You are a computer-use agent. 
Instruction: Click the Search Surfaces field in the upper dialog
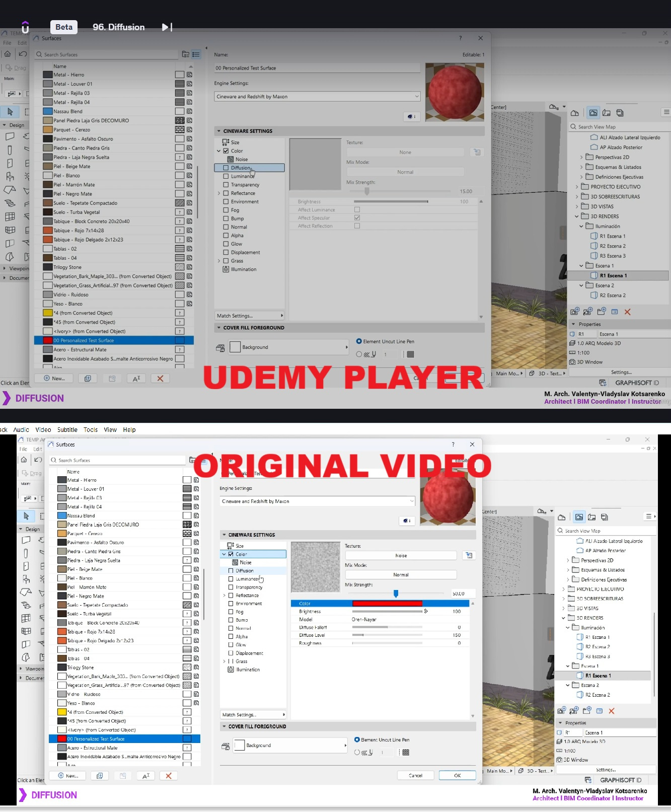pos(107,54)
